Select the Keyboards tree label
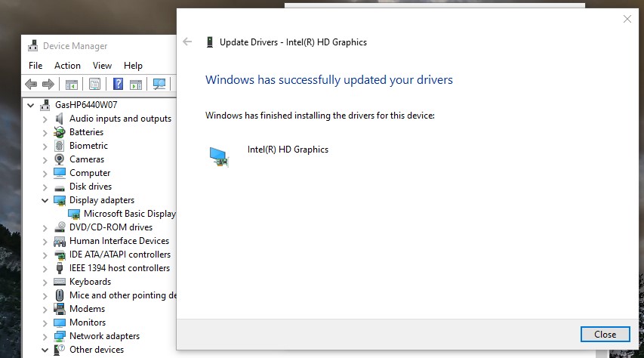The height and width of the screenshot is (358, 644). (90, 282)
